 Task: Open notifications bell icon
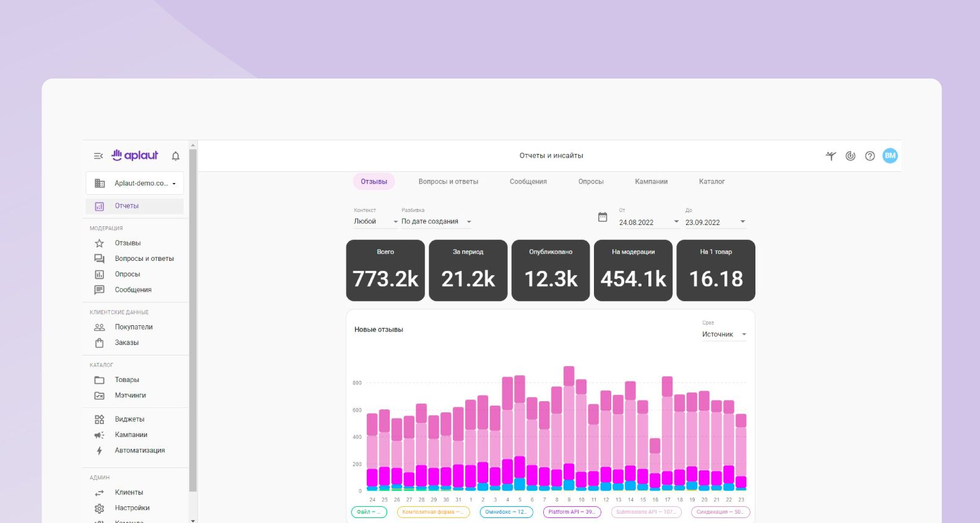click(x=176, y=156)
